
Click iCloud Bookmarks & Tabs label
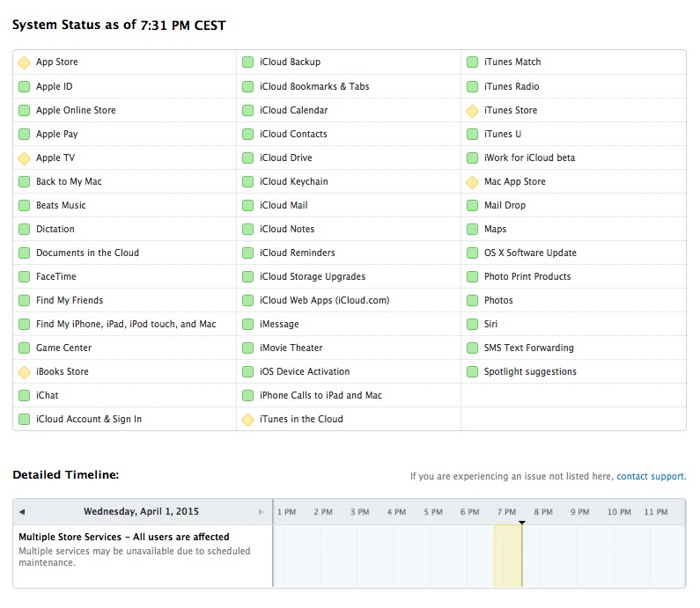(x=314, y=86)
